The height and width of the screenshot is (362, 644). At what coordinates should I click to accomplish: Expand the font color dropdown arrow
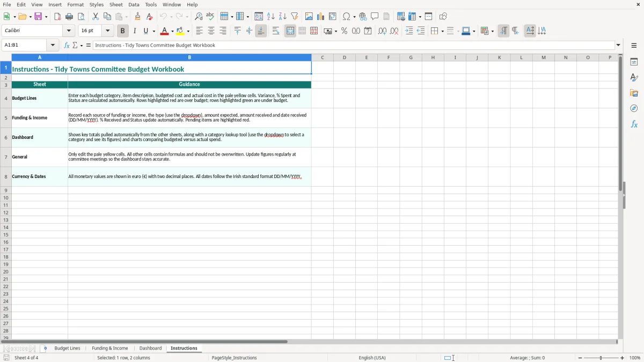(x=172, y=32)
